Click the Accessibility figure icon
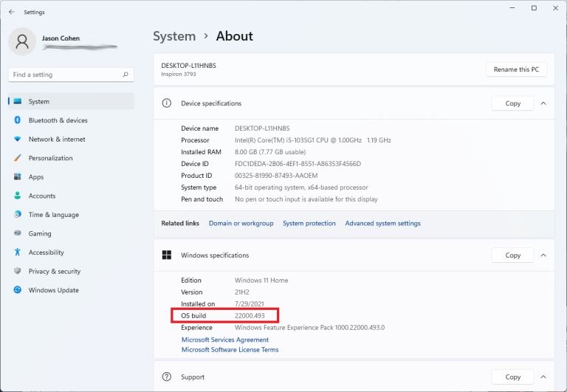 (x=18, y=252)
